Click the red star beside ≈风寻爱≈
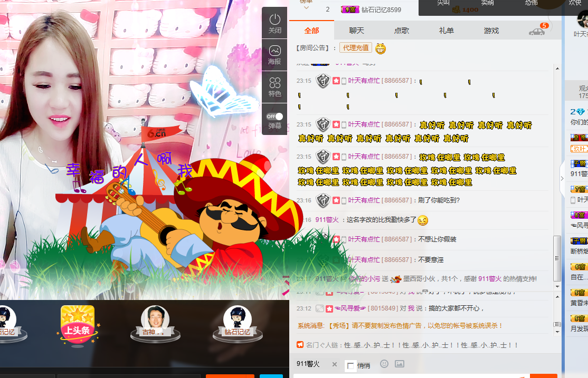This screenshot has height=378, width=588. 329,309
